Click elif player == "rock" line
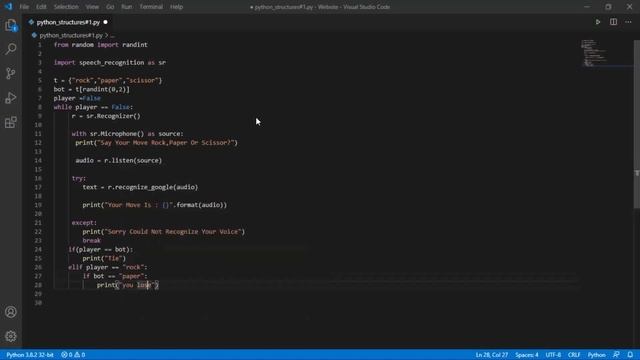This screenshot has height=360, width=640. coord(108,267)
